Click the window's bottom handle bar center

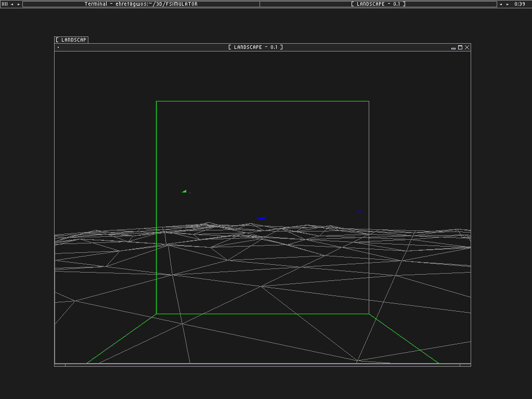pos(263,365)
